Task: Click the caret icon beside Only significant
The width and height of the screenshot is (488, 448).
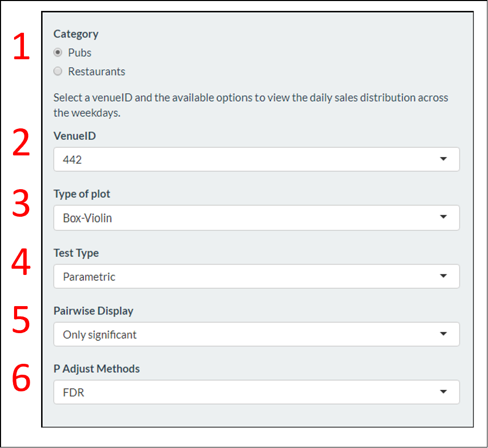Action: coord(443,334)
